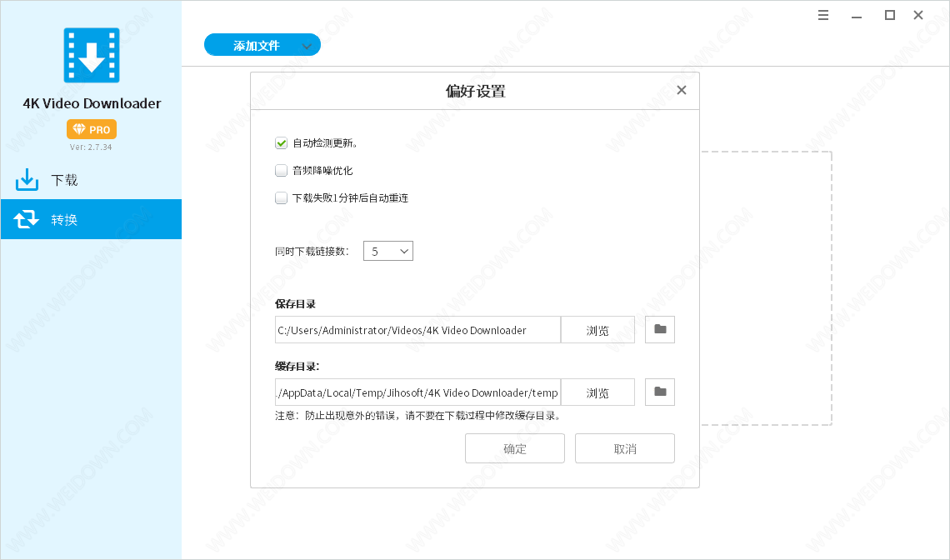Screen dimensions: 950x560
Task: Uncheck 自动检测更新 checkbox
Action: tap(281, 143)
